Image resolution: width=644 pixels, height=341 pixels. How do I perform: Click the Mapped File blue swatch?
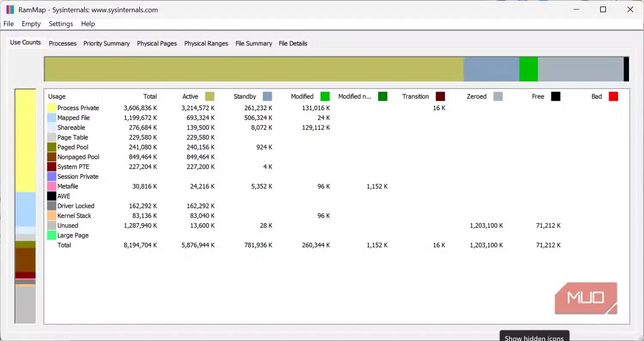tap(52, 118)
